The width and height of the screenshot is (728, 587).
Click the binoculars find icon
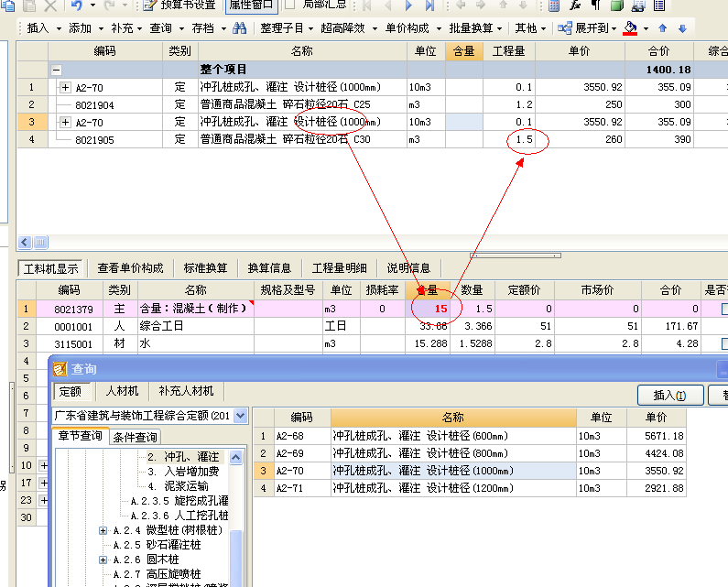(240, 28)
